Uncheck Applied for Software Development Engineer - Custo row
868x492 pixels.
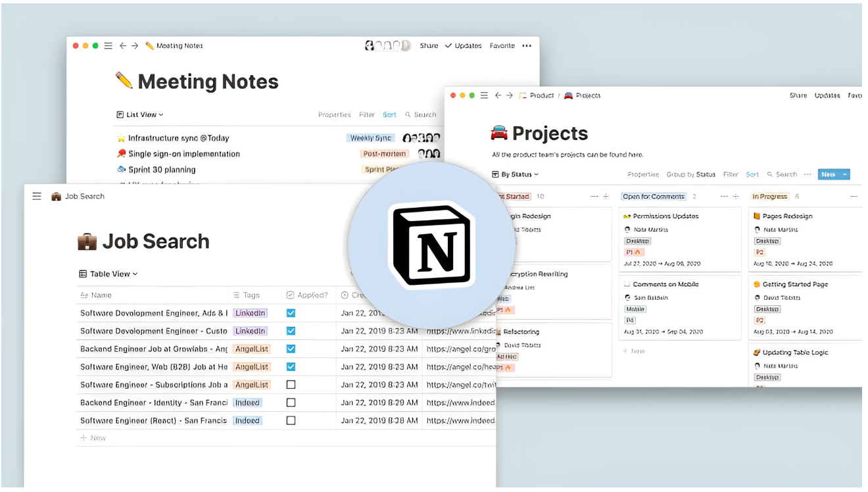point(291,331)
